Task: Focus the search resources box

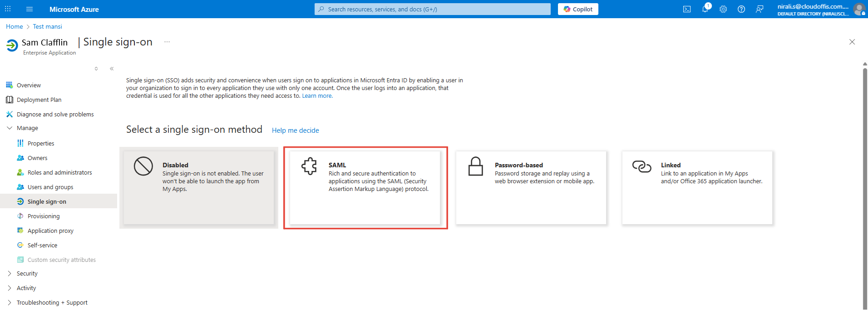Action: (433, 9)
